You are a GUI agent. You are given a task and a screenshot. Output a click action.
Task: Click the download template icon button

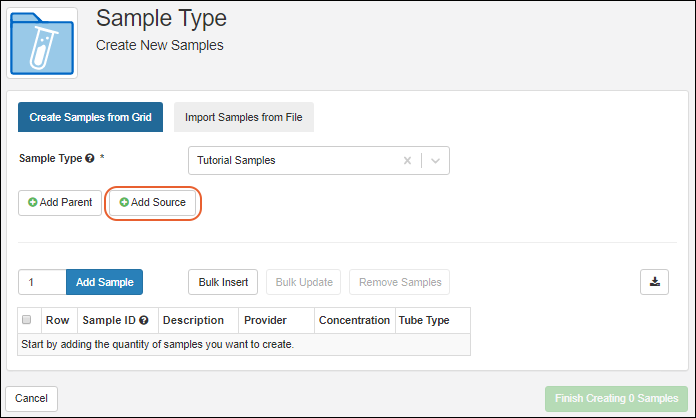pos(654,282)
